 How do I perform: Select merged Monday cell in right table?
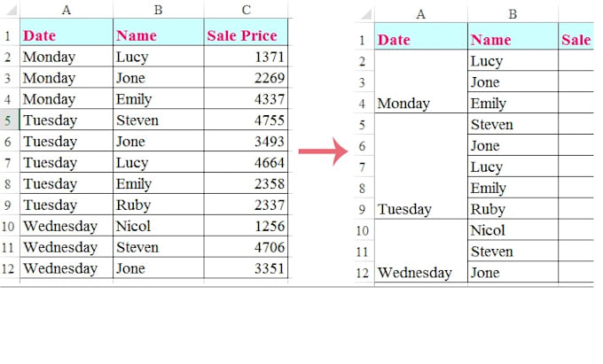(421, 82)
